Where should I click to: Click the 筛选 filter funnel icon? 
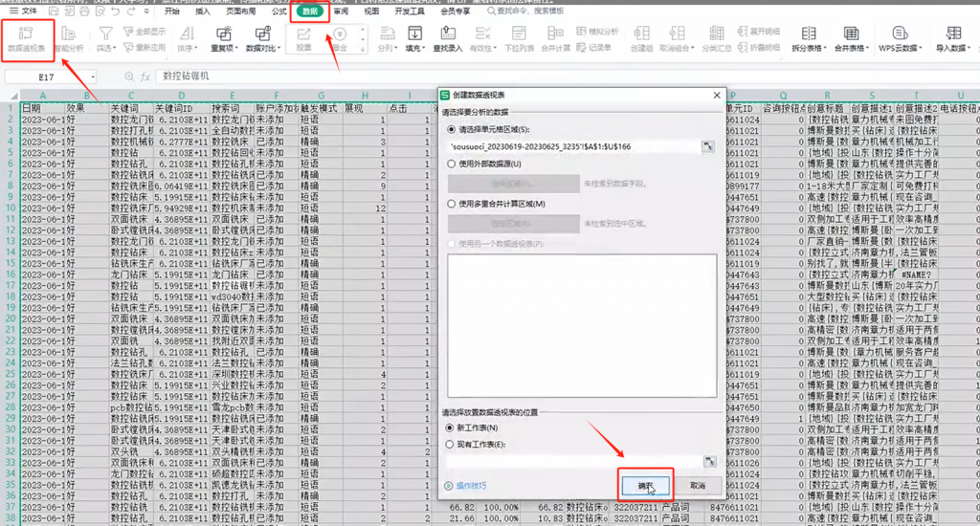[105, 33]
